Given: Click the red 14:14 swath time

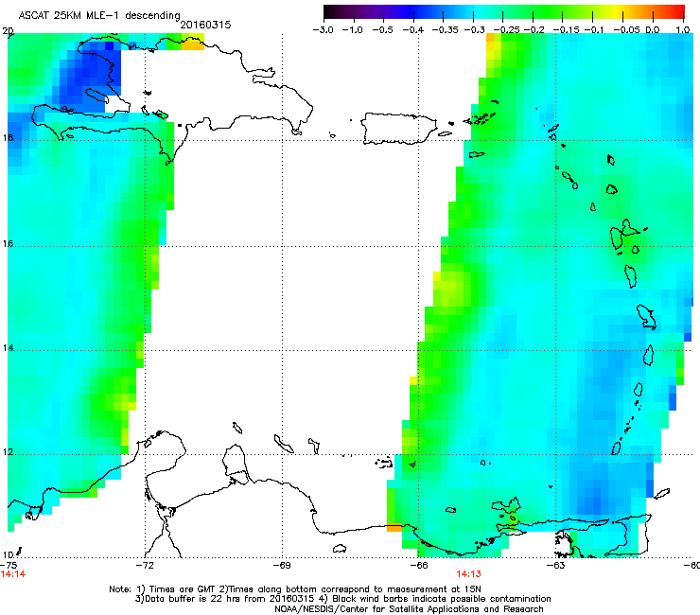Looking at the screenshot, I should point(13,574).
